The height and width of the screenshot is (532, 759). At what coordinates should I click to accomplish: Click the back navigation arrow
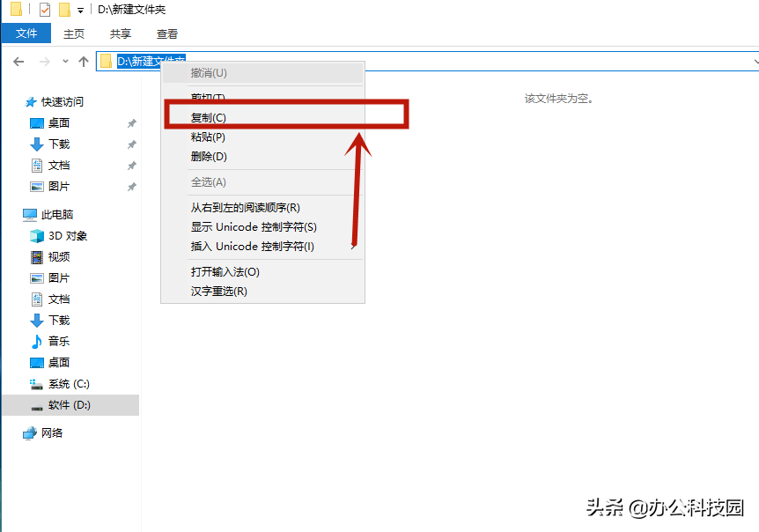(x=18, y=61)
